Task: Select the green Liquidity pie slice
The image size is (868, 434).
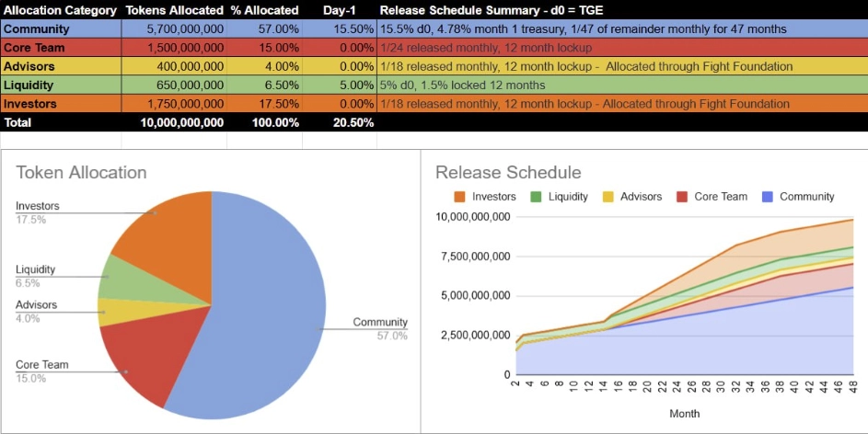Action: pyautogui.click(x=120, y=276)
